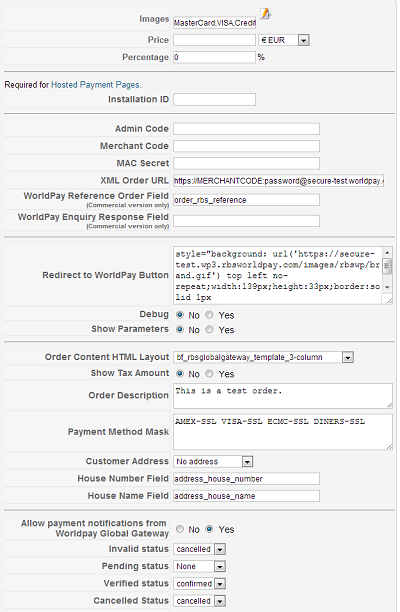Click the scrollbar up arrow in Redirect Button textarea

point(387,253)
